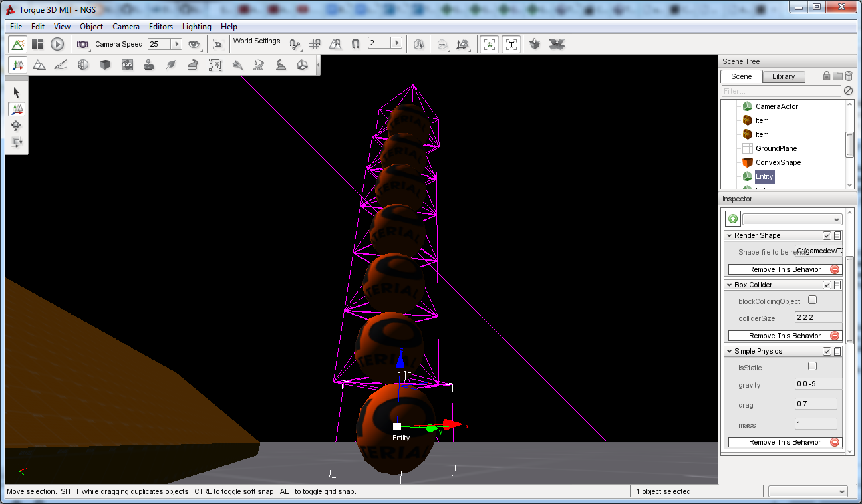
Task: Toggle the Render Shape enabled checkbox
Action: 827,235
